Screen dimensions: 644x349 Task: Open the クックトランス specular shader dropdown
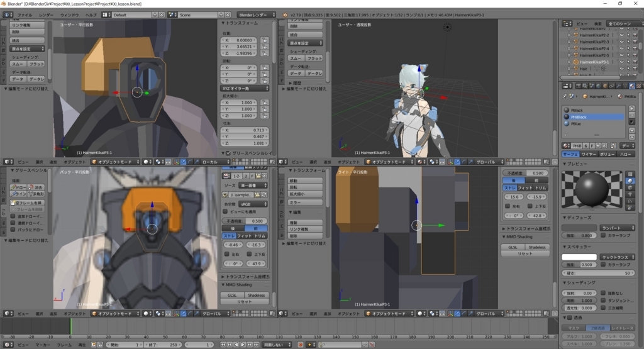[618, 257]
